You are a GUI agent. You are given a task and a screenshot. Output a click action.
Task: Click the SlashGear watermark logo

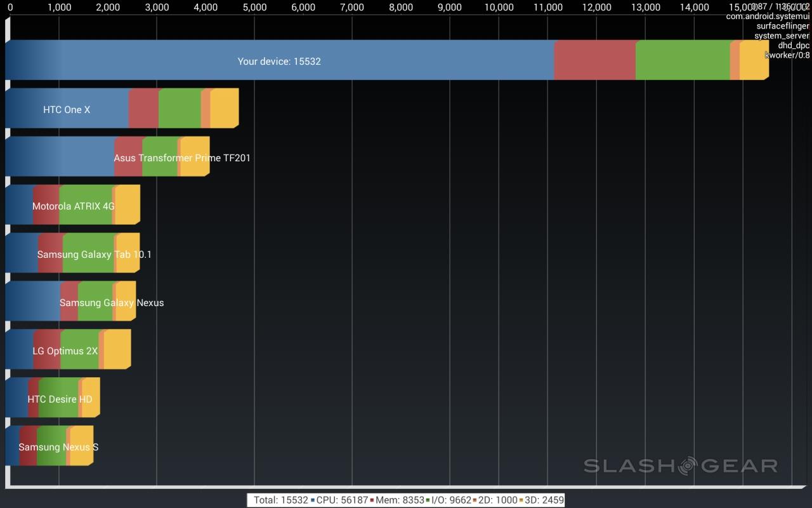[680, 466]
